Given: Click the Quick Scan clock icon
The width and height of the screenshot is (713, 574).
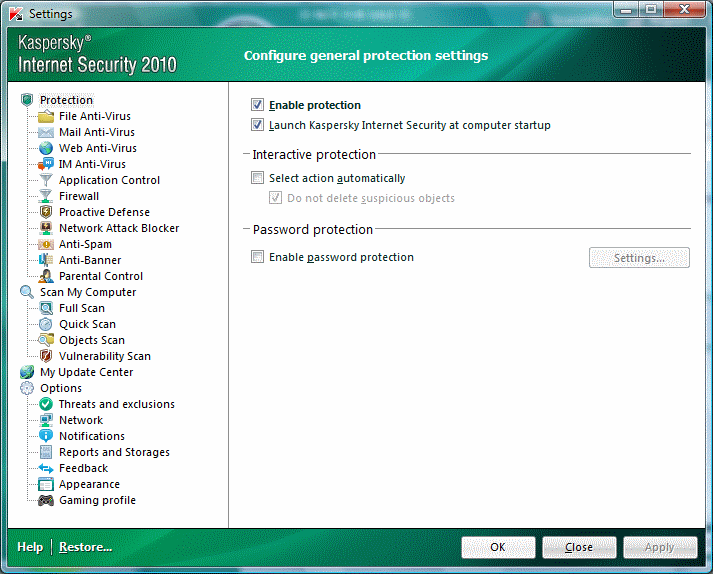Looking at the screenshot, I should (x=45, y=324).
